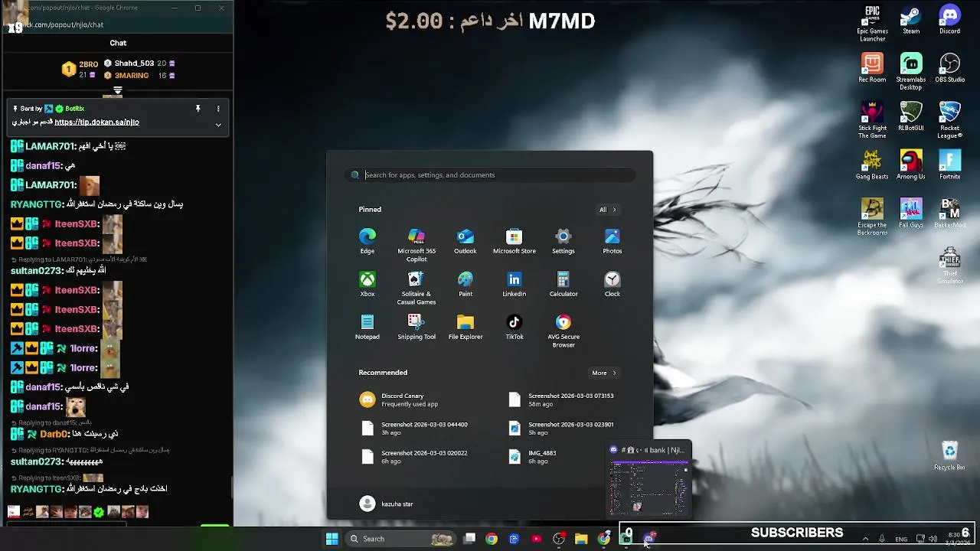Select Escape the Backrooms shortcut
Image resolution: width=980 pixels, height=551 pixels.
coord(872,217)
